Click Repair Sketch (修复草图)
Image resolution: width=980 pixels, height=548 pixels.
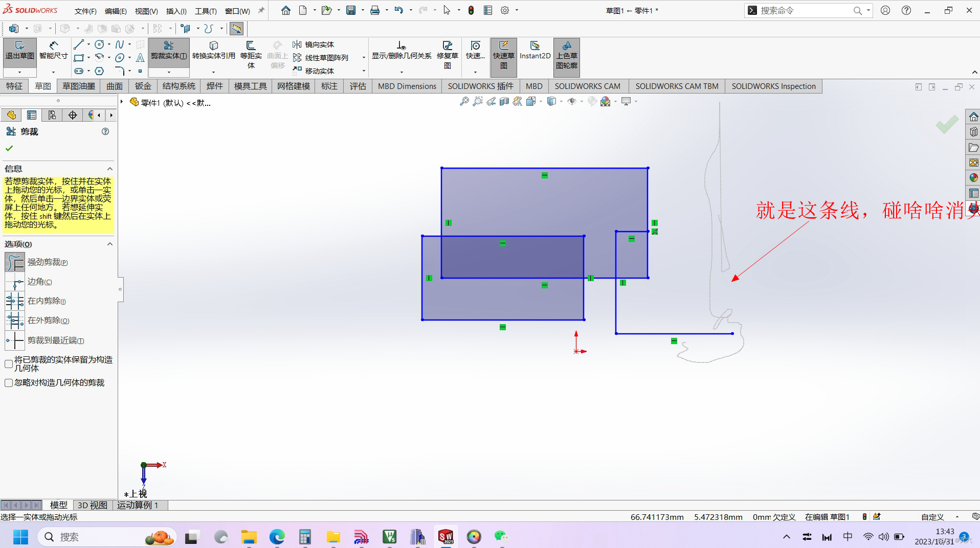[448, 55]
